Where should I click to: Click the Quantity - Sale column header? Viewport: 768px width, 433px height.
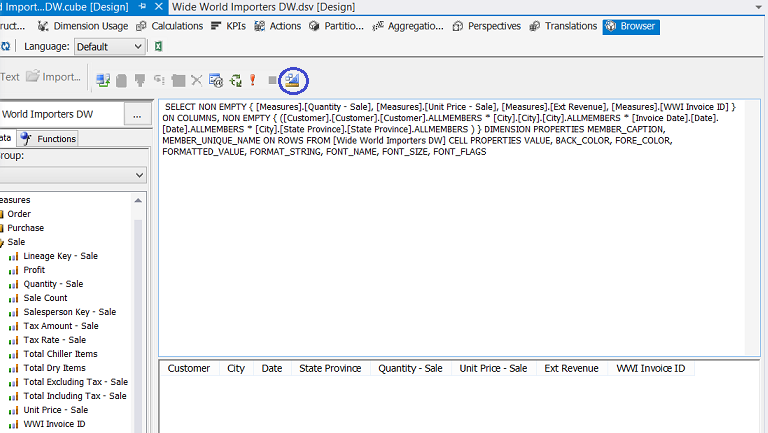410,368
